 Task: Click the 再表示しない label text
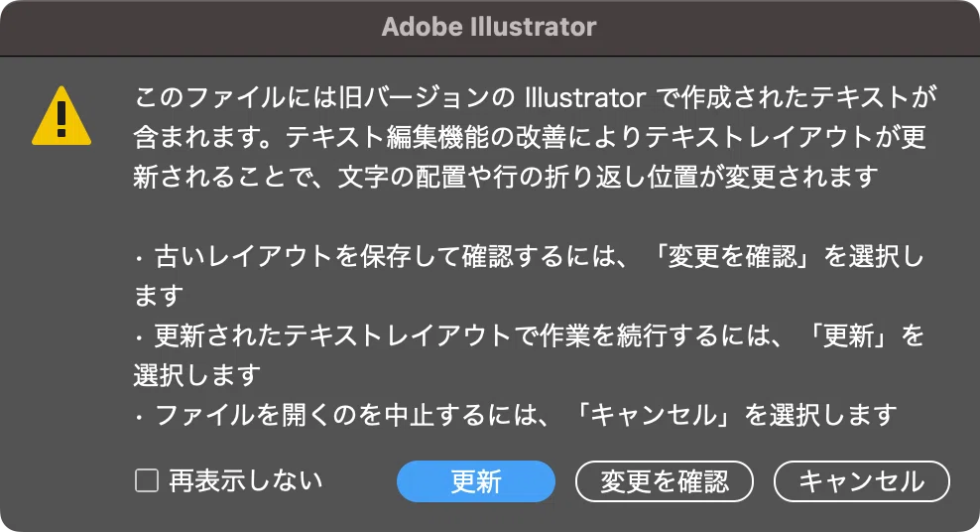(246, 480)
